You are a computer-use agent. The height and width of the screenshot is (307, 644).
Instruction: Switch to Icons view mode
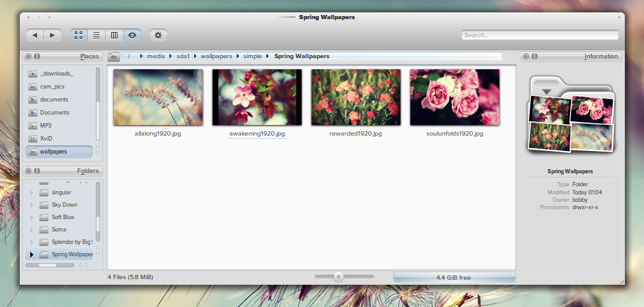click(x=78, y=35)
